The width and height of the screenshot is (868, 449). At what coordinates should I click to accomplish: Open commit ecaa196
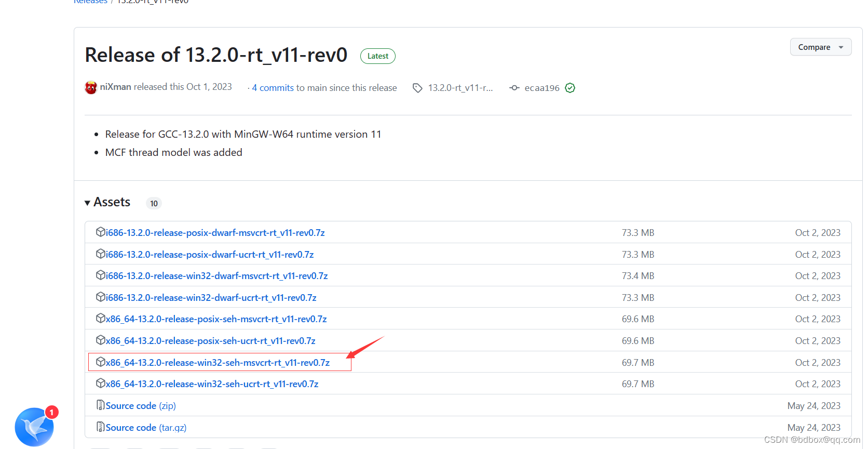[542, 88]
